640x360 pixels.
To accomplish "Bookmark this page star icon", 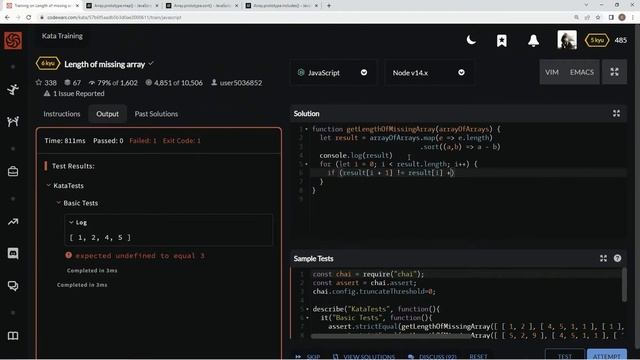I will coord(598,18).
